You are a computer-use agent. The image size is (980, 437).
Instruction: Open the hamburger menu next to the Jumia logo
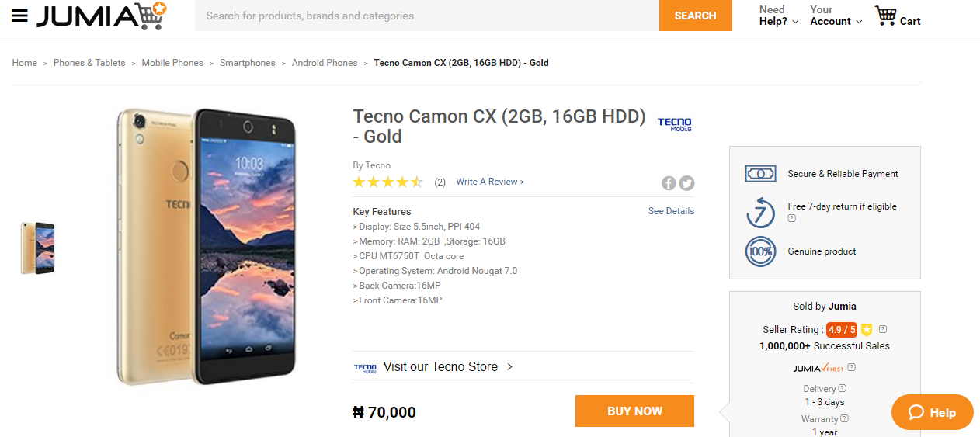(20, 16)
